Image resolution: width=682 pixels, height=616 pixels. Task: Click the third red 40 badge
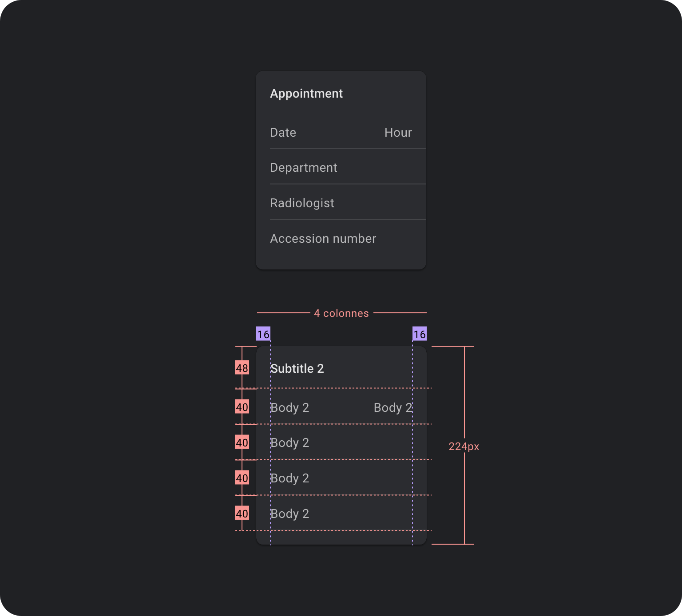click(x=242, y=478)
